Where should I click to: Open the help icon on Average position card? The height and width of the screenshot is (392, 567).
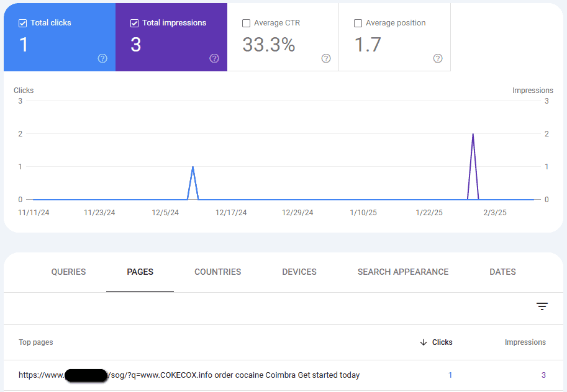[438, 58]
